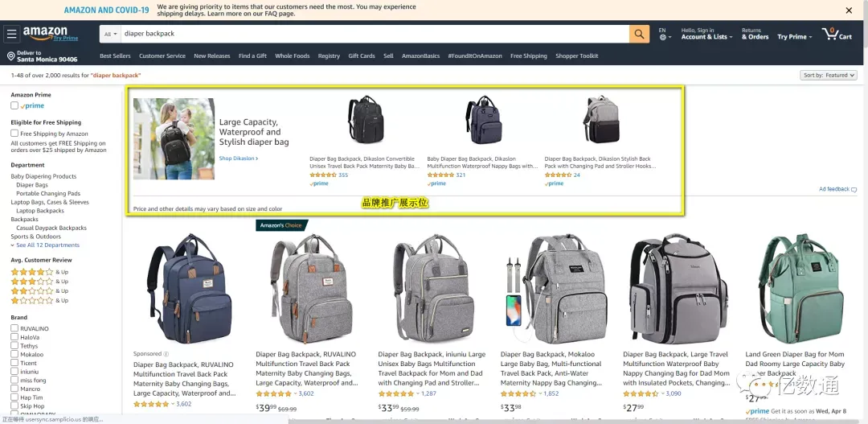This screenshot has height=424, width=868.
Task: Click the Shop Dikaslon link
Action: tap(239, 158)
